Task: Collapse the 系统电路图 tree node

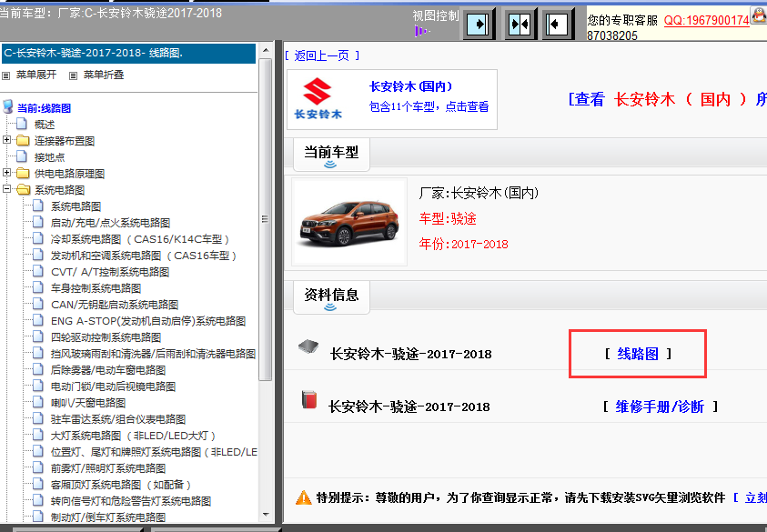Action: click(x=6, y=189)
